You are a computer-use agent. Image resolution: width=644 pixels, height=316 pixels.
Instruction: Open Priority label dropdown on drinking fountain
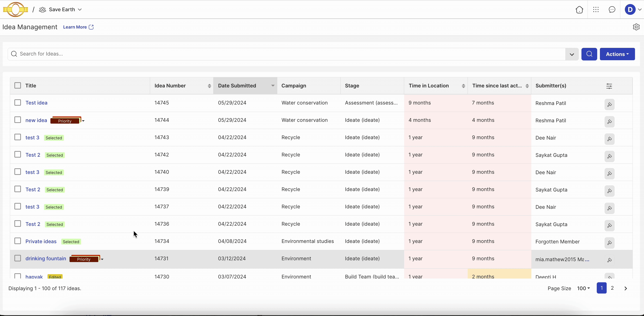click(x=102, y=259)
